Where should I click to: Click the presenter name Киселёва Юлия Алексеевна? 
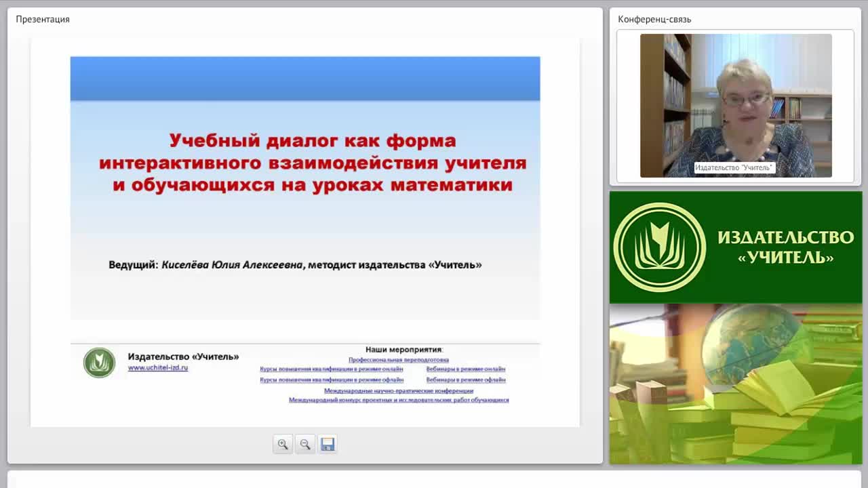pyautogui.click(x=232, y=264)
